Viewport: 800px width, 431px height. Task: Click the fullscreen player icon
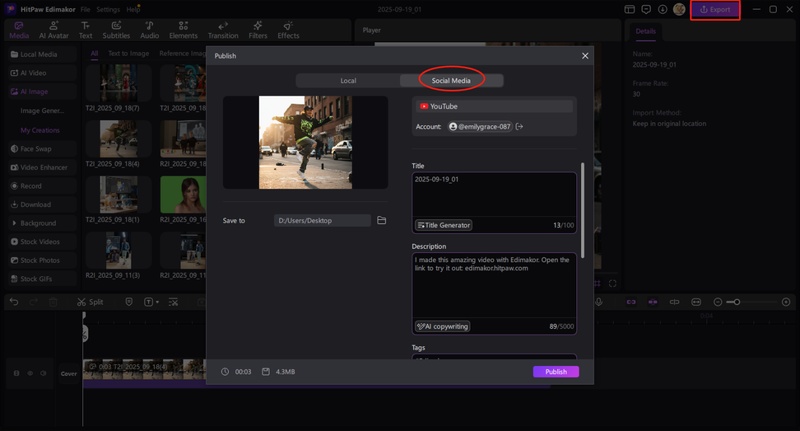[x=613, y=284]
